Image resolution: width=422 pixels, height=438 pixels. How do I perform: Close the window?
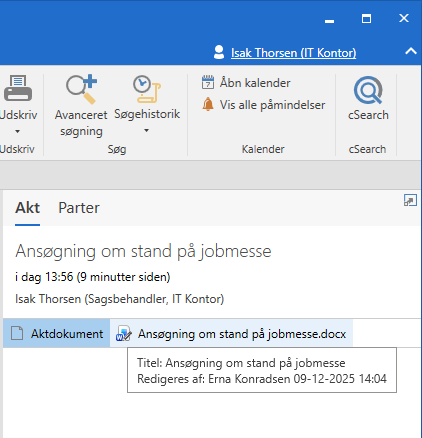(404, 18)
